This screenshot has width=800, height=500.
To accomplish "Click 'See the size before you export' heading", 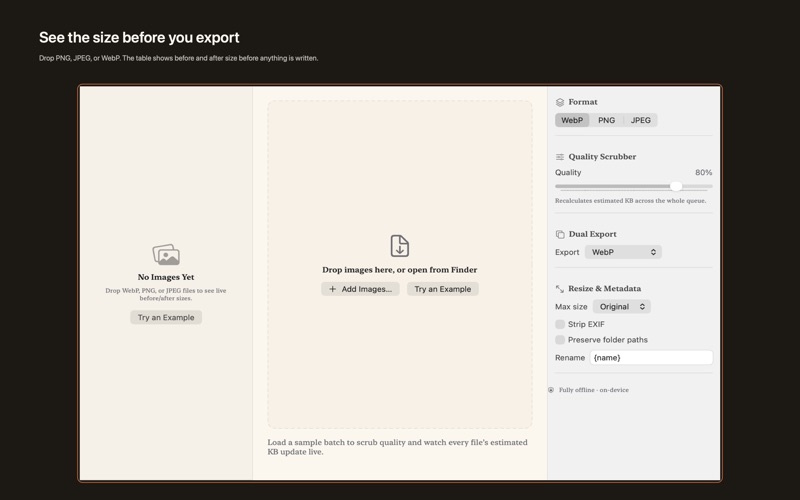I will [x=139, y=38].
